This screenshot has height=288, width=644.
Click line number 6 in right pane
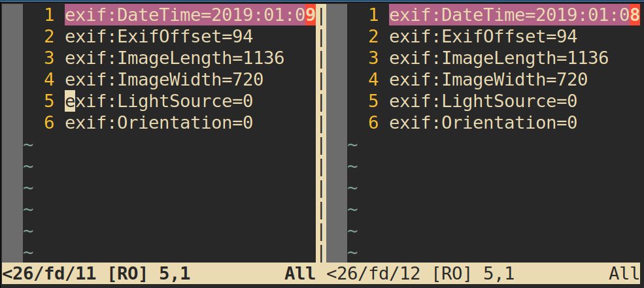tap(373, 123)
